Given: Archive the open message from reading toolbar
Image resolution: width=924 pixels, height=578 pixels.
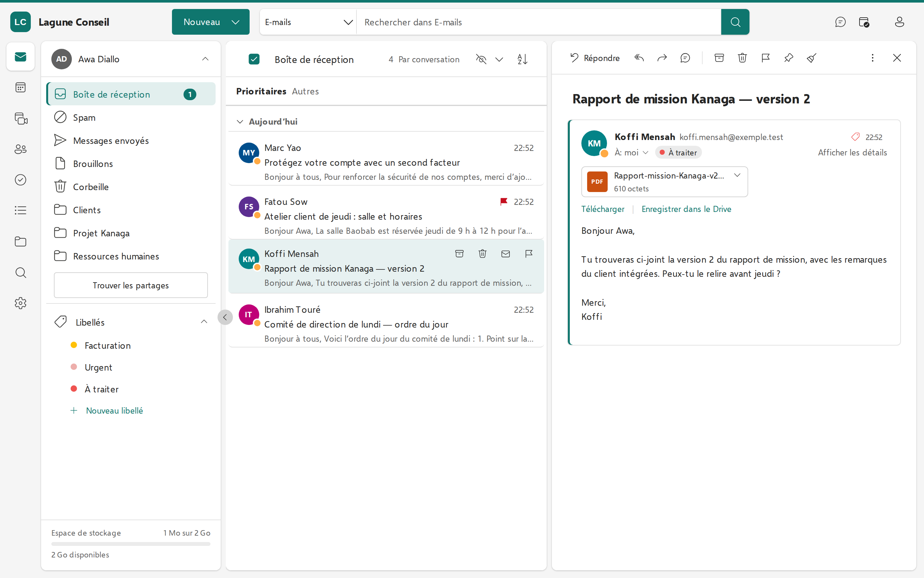Looking at the screenshot, I should point(719,58).
